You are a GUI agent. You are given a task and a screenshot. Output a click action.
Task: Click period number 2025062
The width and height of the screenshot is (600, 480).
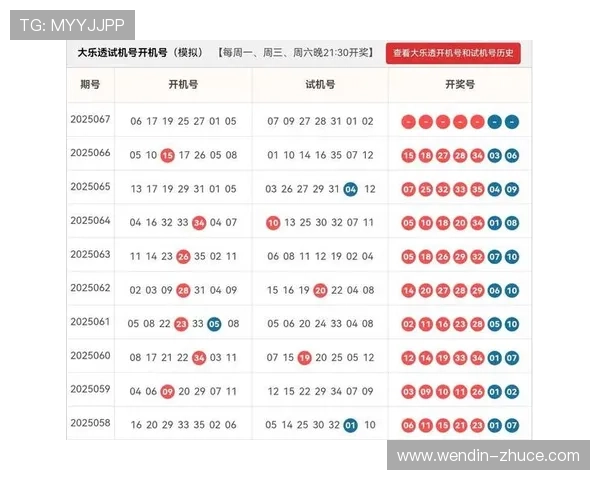click(90, 288)
